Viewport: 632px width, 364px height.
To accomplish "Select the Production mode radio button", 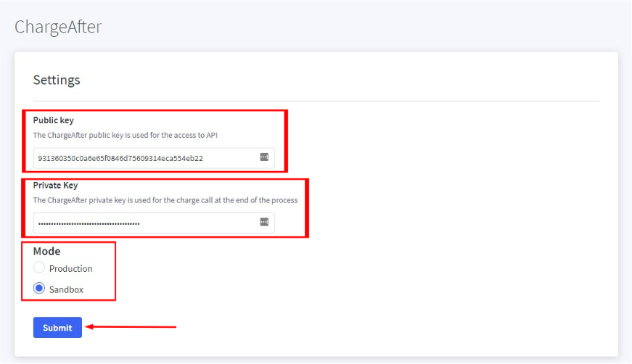I will 39,268.
